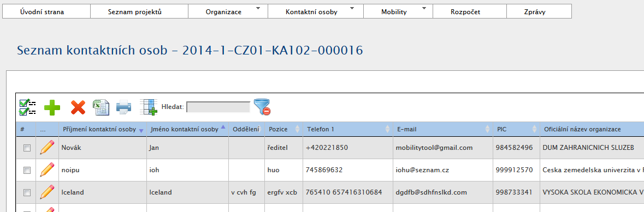The image size is (644, 212).
Task: Focus the Hledat search field
Action: coord(218,107)
